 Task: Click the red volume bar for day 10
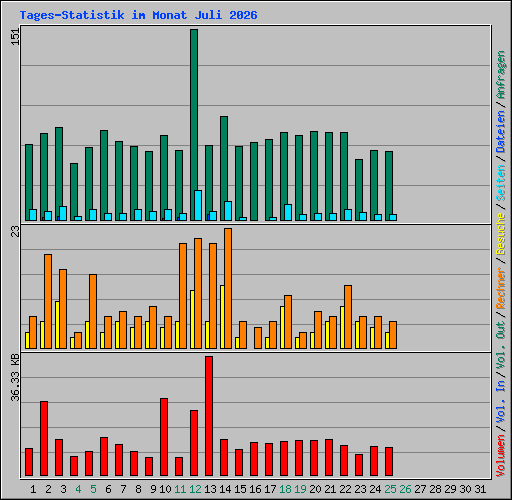164,437
